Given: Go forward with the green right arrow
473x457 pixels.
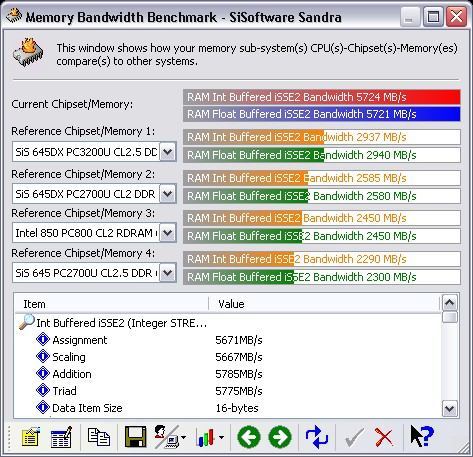Looking at the screenshot, I should tap(280, 437).
